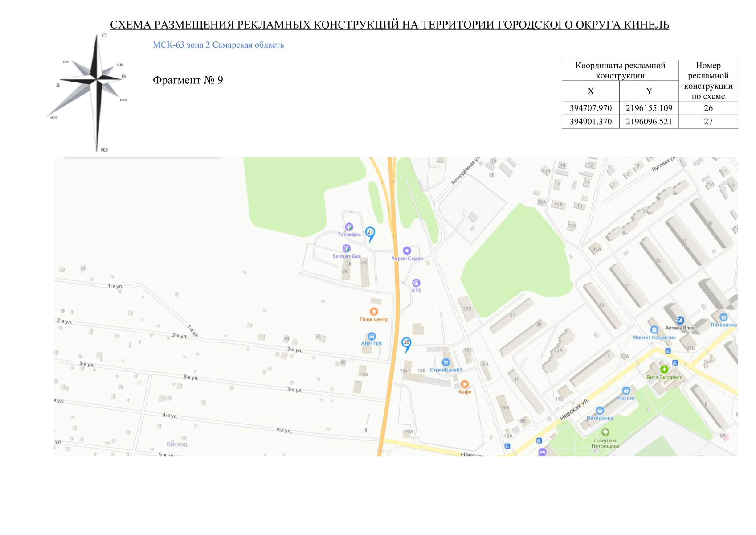The height and width of the screenshot is (535, 756).
Task: Click map marker number 26
Action: pos(406,343)
